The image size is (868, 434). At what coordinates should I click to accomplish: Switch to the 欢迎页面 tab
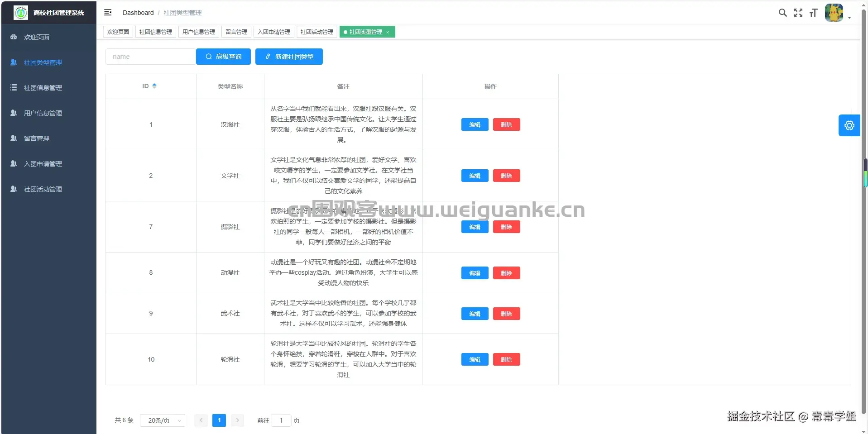[x=118, y=32]
